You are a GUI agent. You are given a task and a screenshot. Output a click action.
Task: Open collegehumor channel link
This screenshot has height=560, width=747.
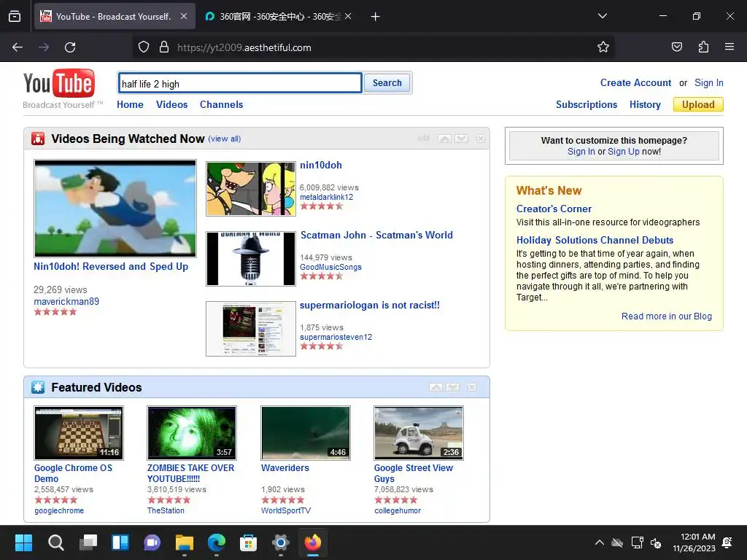[398, 510]
